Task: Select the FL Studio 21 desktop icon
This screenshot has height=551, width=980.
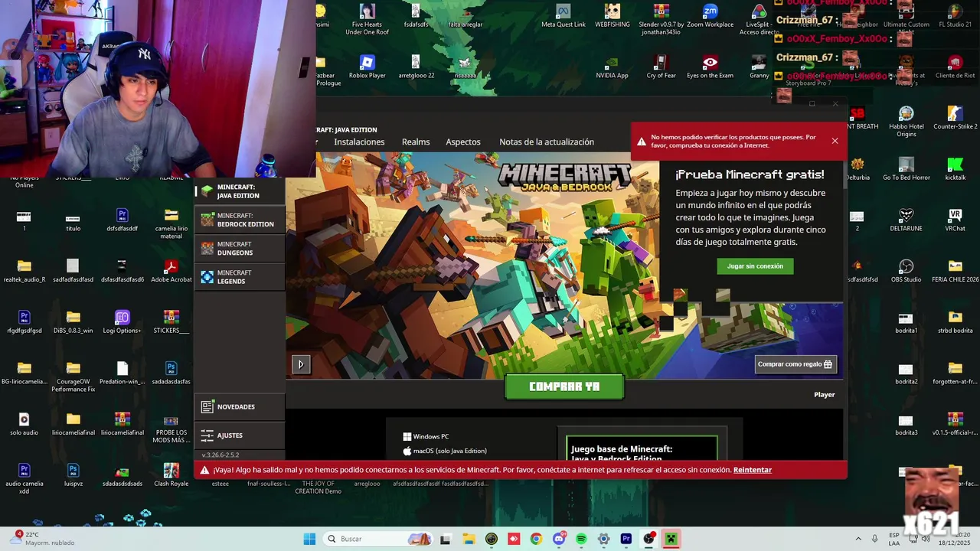Action: pyautogui.click(x=955, y=16)
